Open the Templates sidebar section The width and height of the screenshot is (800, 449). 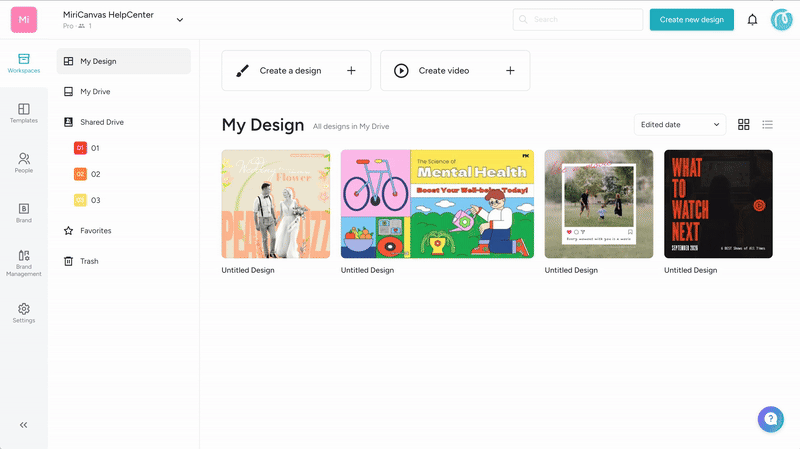click(x=23, y=113)
